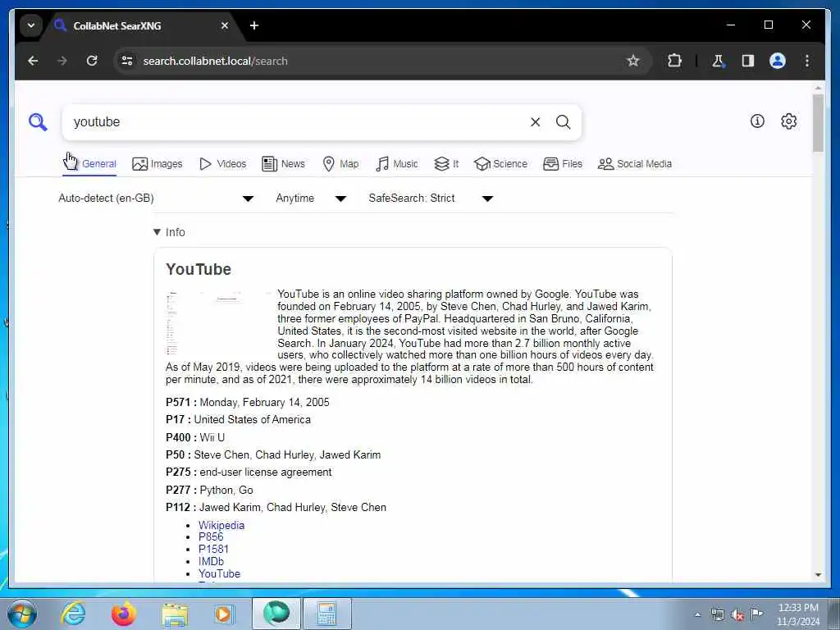Image resolution: width=840 pixels, height=630 pixels.
Task: Toggle the browser side panel
Action: 748,61
